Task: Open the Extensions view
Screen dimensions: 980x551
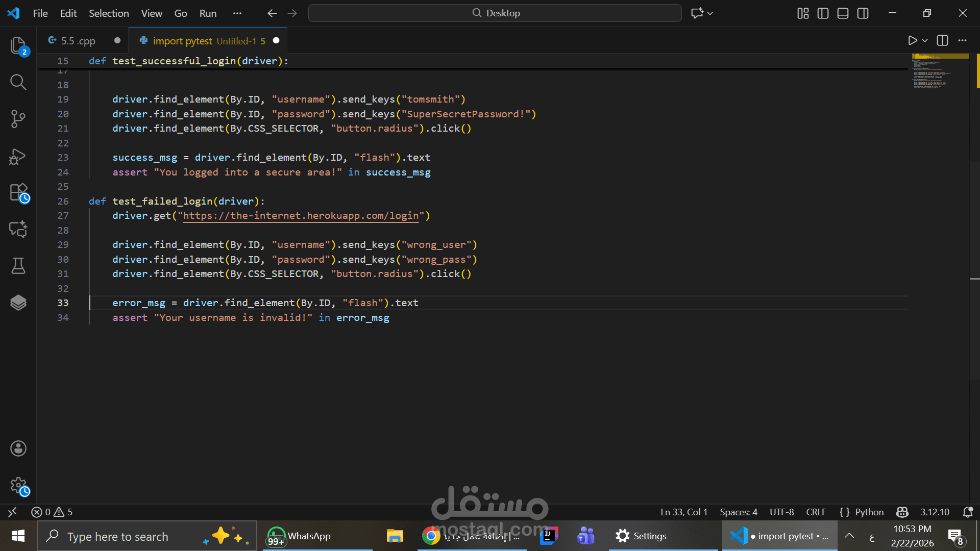Action: (18, 193)
